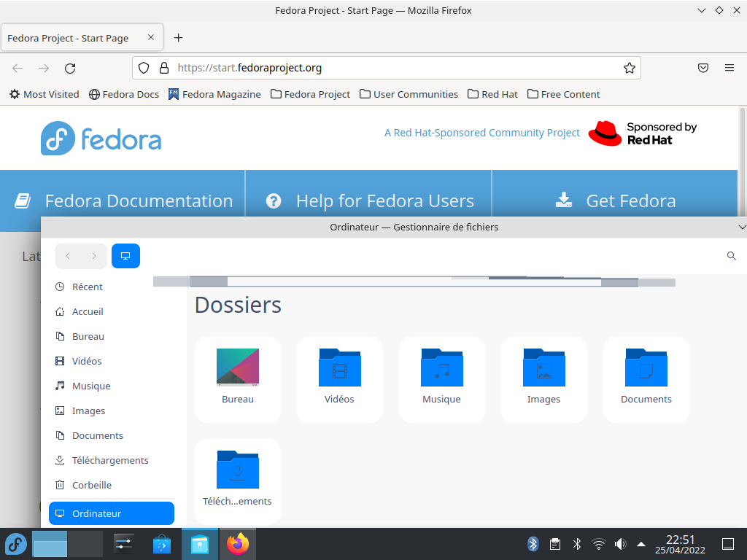Select Images in the sidebar
This screenshot has height=560, width=747.
click(x=112, y=411)
